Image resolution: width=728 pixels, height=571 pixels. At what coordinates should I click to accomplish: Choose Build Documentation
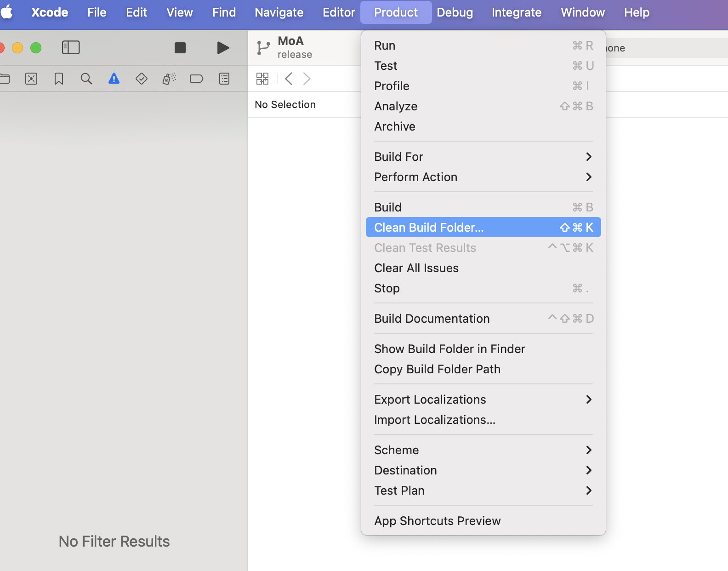pyautogui.click(x=483, y=319)
